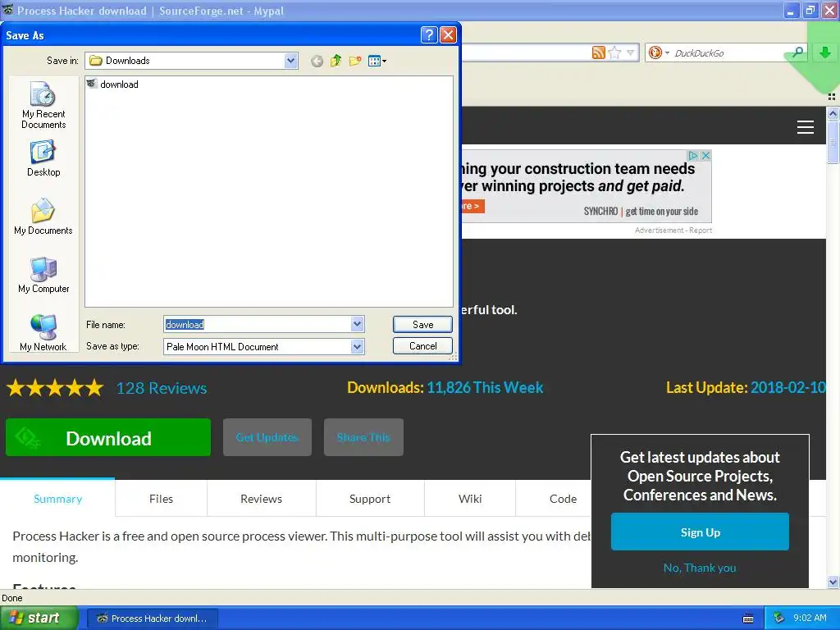The height and width of the screenshot is (630, 840).
Task: Switch to the Files tab
Action: pyautogui.click(x=162, y=499)
